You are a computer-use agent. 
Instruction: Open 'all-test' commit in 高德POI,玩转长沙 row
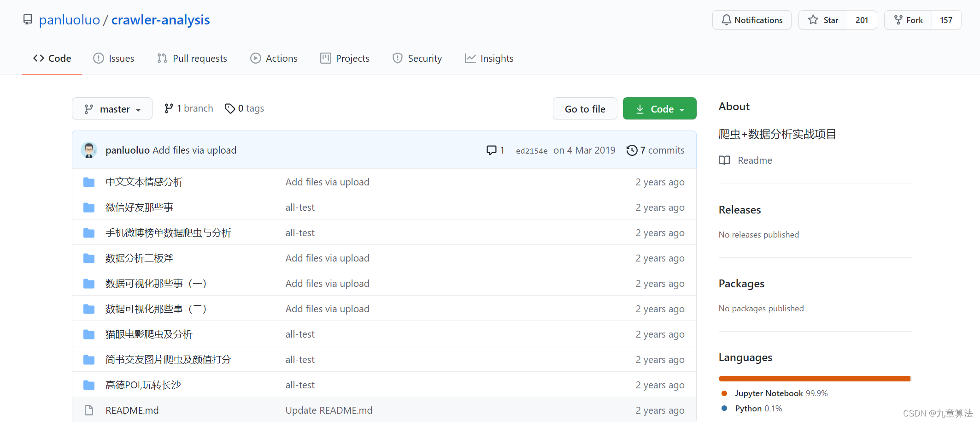point(300,385)
